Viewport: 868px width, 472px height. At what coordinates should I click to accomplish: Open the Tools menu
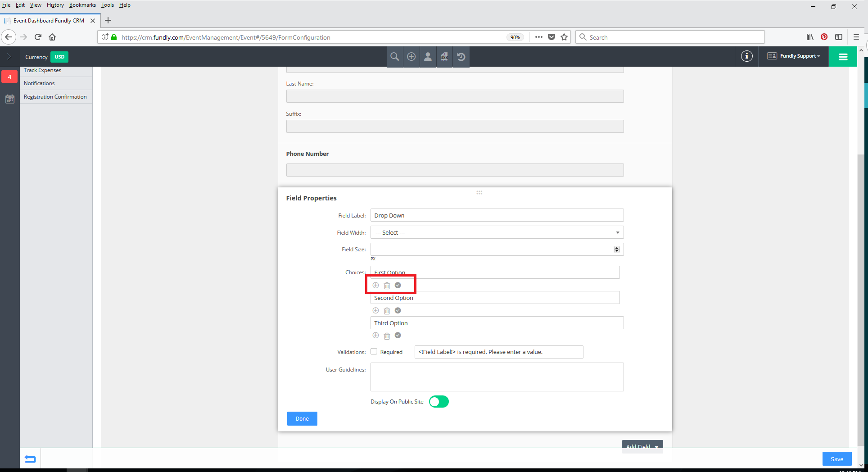[108, 5]
